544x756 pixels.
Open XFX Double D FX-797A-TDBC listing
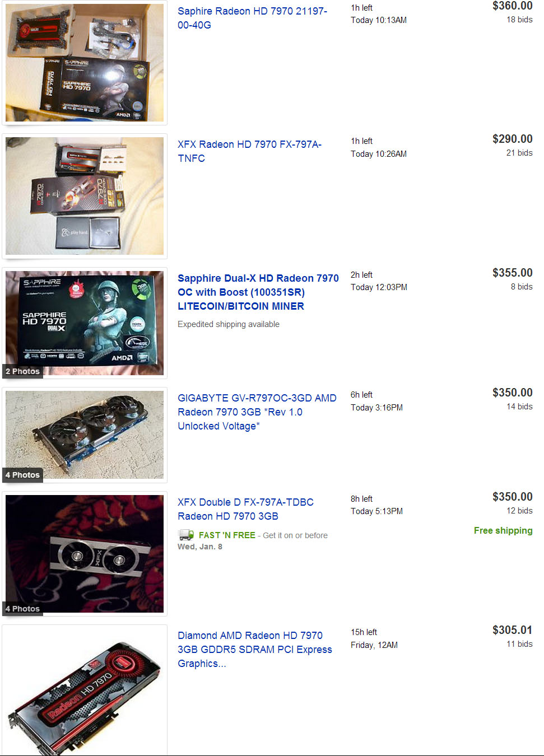click(x=245, y=509)
